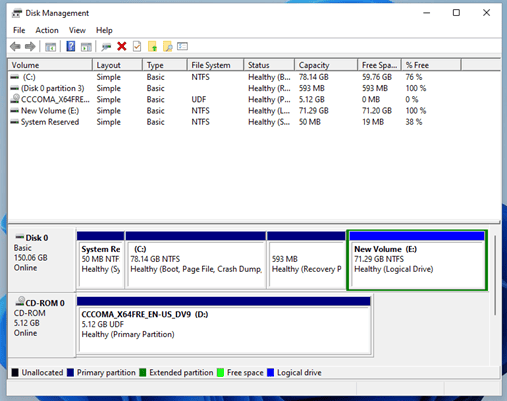This screenshot has height=401, width=507.
Task: Click the Back arrow toolbar icon
Action: (15, 46)
